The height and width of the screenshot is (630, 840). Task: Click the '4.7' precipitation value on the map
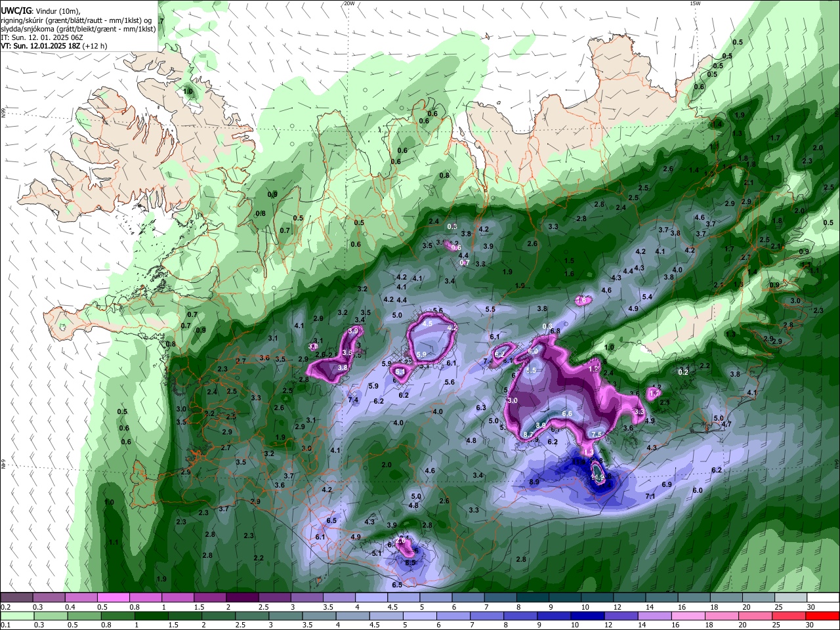click(x=726, y=424)
